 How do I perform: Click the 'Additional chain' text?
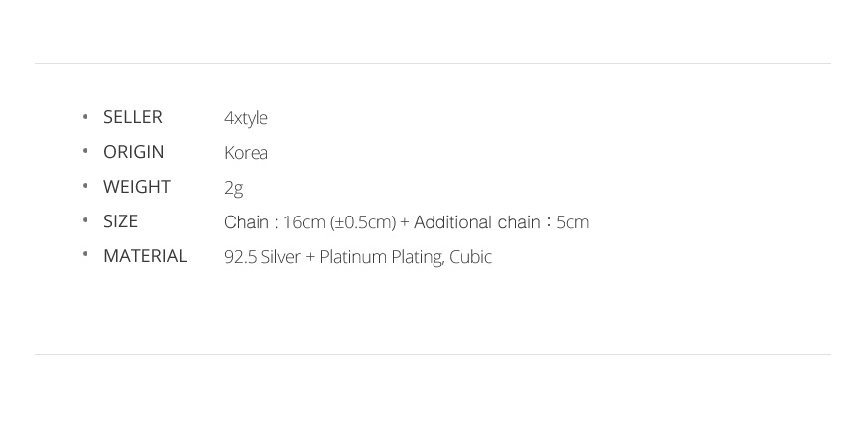tap(476, 222)
